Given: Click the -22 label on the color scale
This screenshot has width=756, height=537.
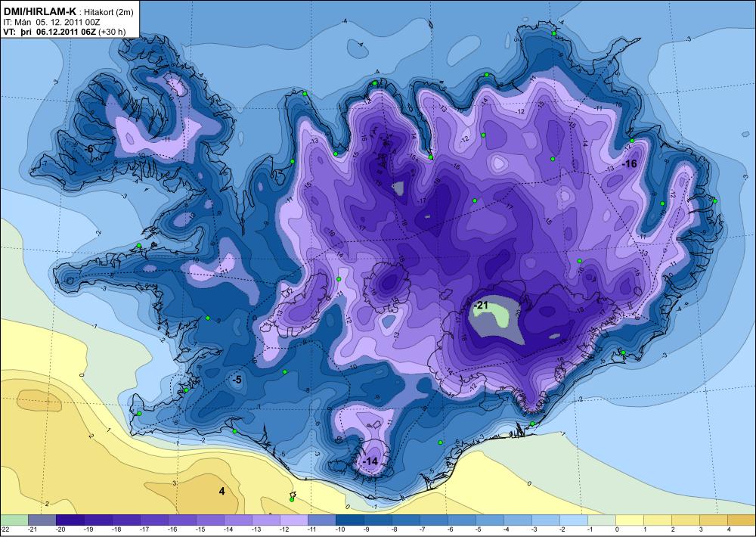Looking at the screenshot, I should (x=5, y=529).
